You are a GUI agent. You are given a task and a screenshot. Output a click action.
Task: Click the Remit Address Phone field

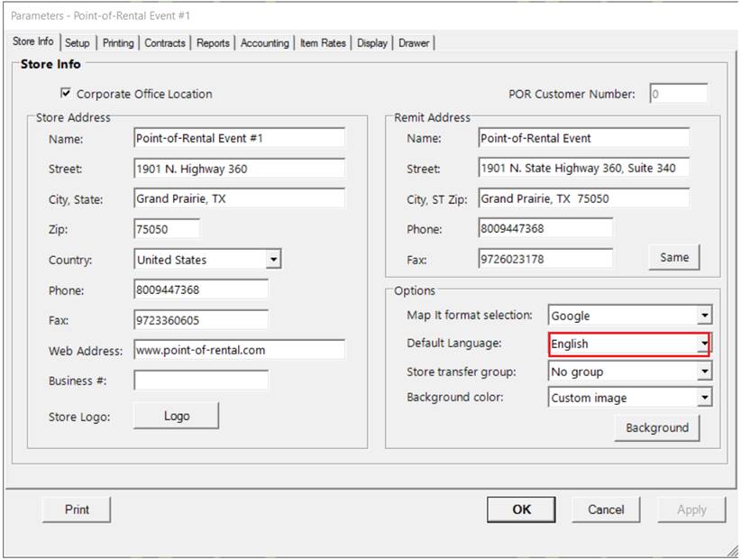tap(545, 229)
